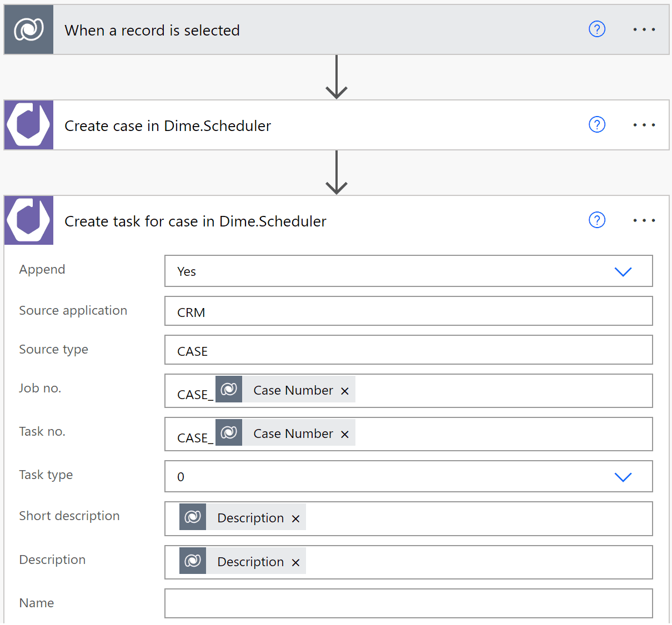Open help for When a record is selected
The height and width of the screenshot is (625, 672).
[x=596, y=29]
